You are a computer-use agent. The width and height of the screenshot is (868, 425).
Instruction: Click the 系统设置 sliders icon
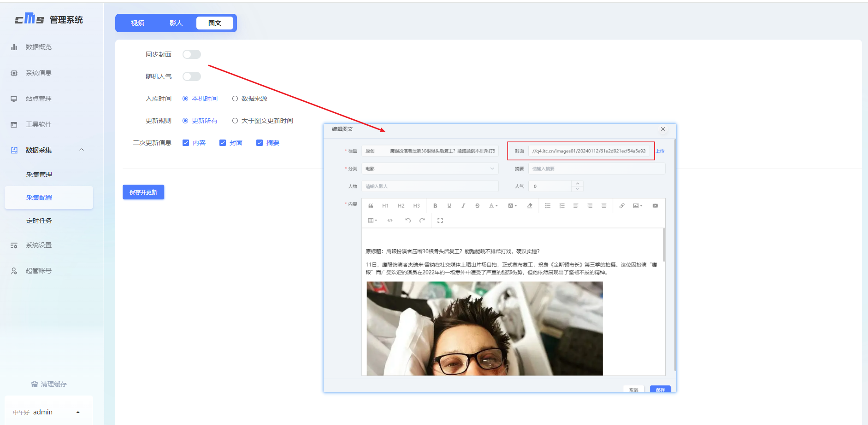tap(14, 245)
